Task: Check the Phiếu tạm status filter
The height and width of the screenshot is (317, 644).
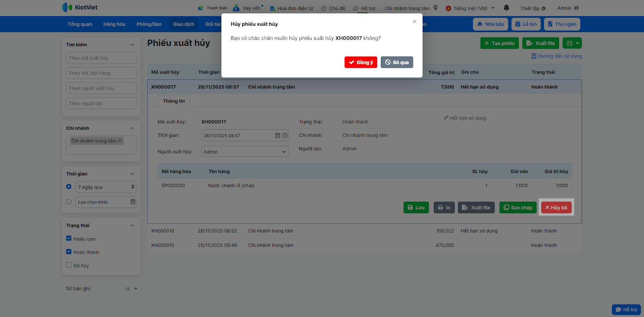Action: [69, 239]
